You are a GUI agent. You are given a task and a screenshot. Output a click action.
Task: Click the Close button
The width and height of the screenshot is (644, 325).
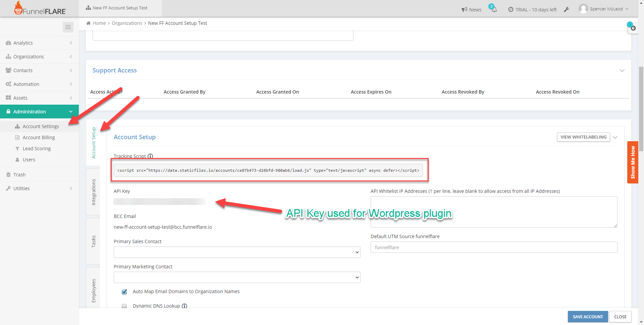tap(620, 317)
